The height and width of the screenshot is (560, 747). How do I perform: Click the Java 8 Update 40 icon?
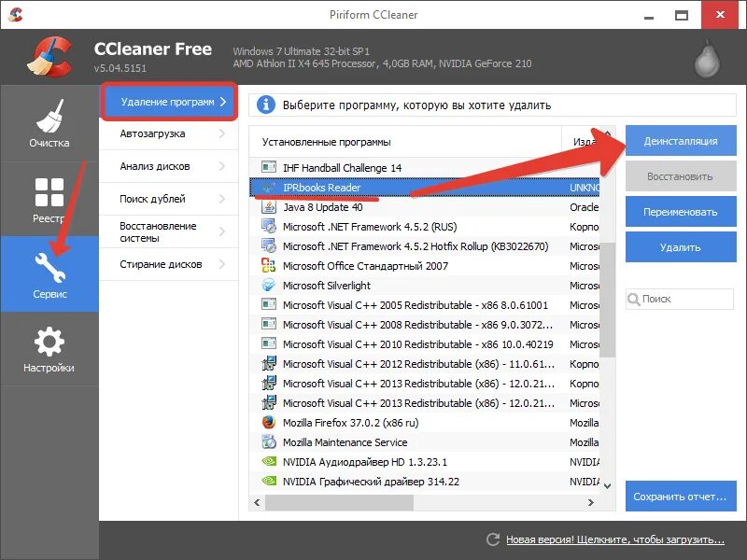click(x=269, y=206)
